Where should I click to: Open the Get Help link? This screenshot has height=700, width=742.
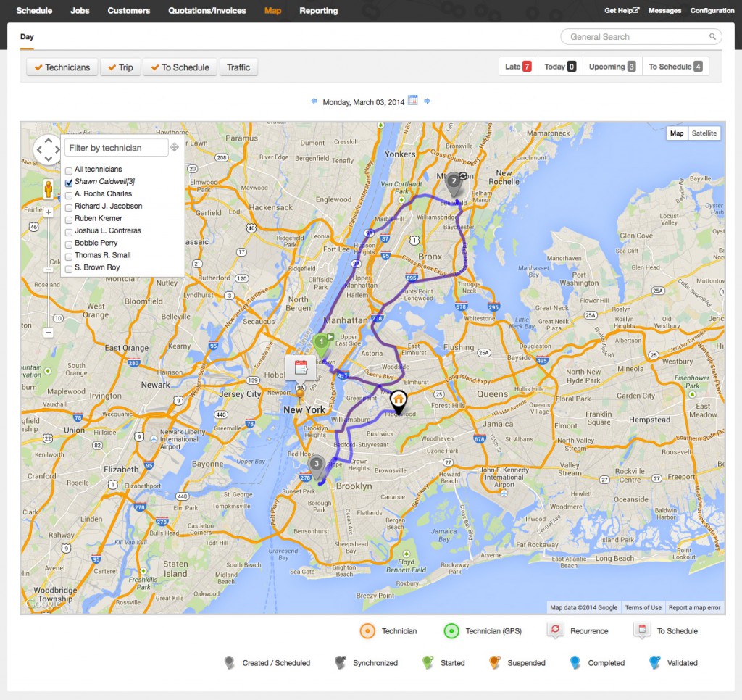point(622,10)
